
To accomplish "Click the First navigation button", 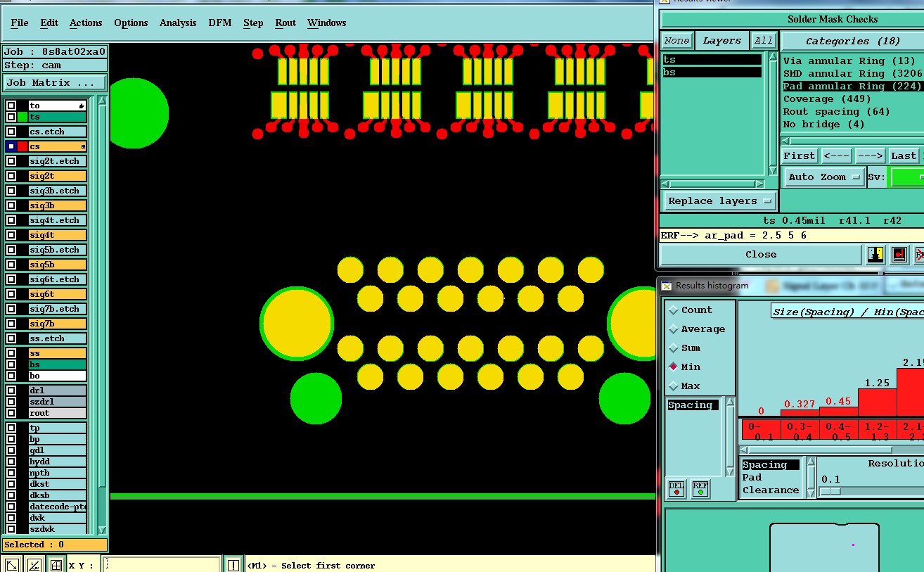I will [800, 156].
